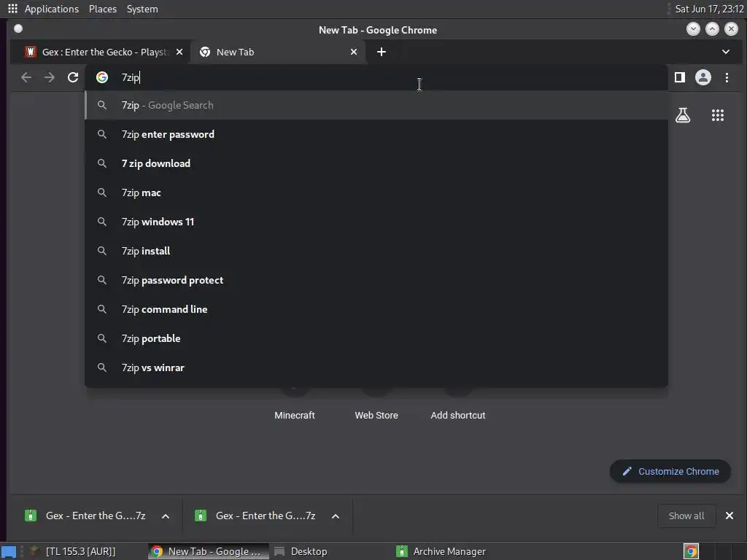Expand the tab search chevron
747x560 pixels.
[x=726, y=52]
